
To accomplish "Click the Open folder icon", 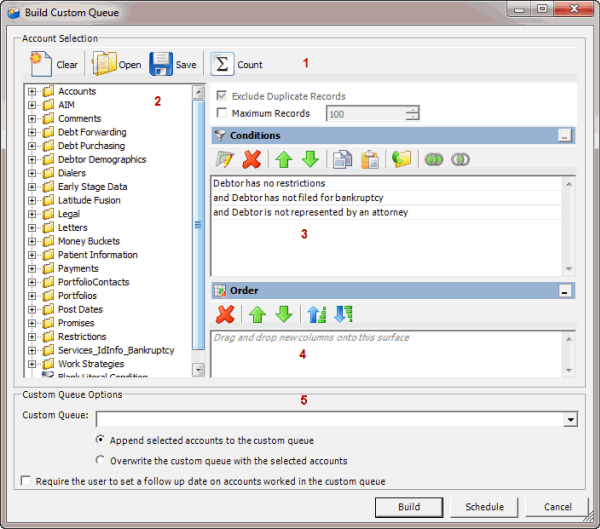I will coord(104,64).
